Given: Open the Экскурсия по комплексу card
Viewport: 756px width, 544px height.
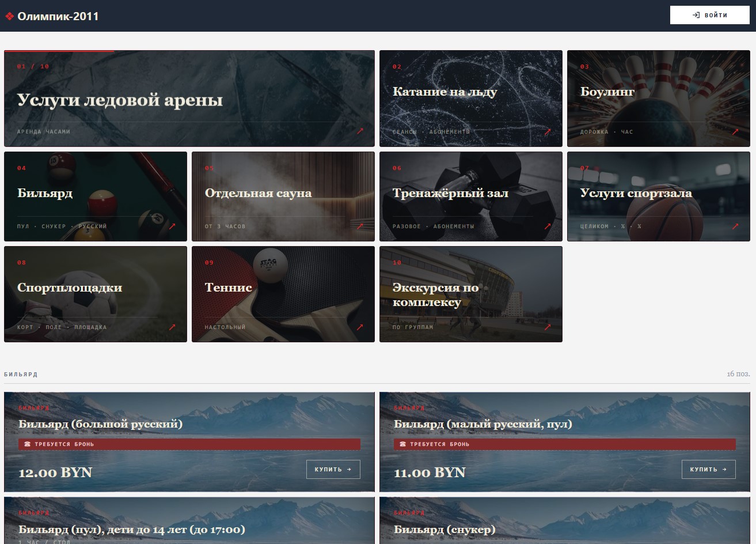Looking at the screenshot, I should point(471,294).
